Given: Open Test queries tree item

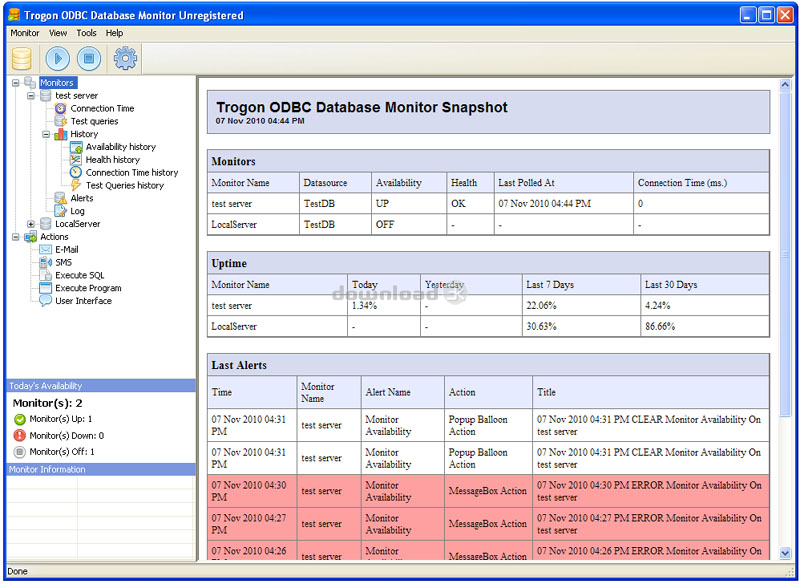Looking at the screenshot, I should pyautogui.click(x=94, y=121).
